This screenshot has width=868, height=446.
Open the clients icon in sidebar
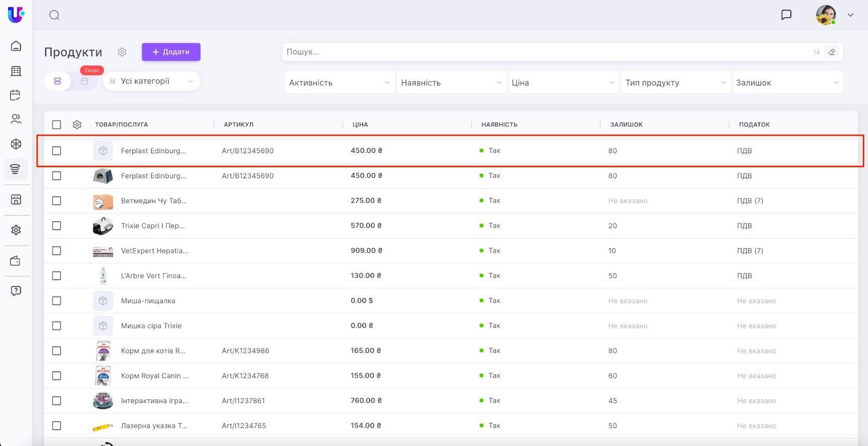pos(16,119)
